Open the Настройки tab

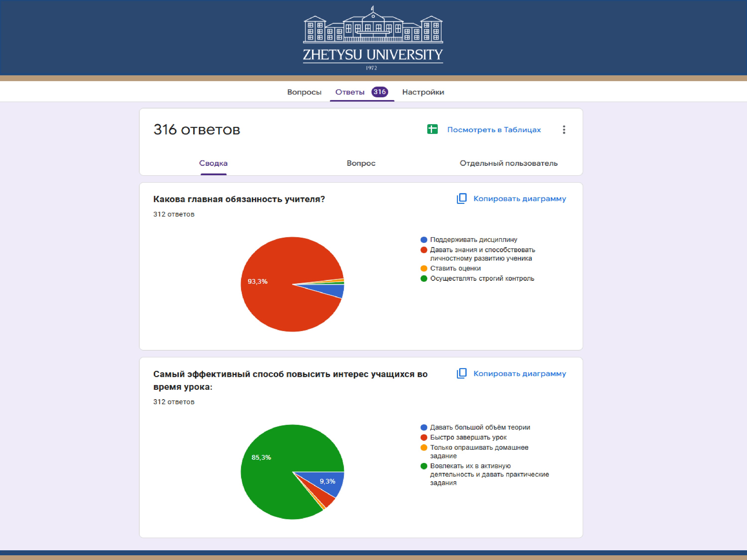[423, 92]
